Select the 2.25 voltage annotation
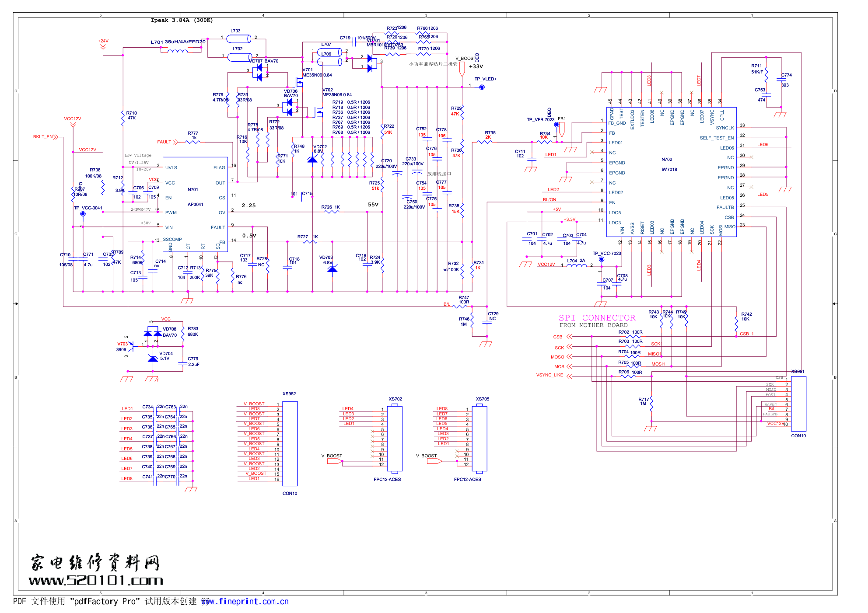The image size is (868, 613). pos(248,205)
